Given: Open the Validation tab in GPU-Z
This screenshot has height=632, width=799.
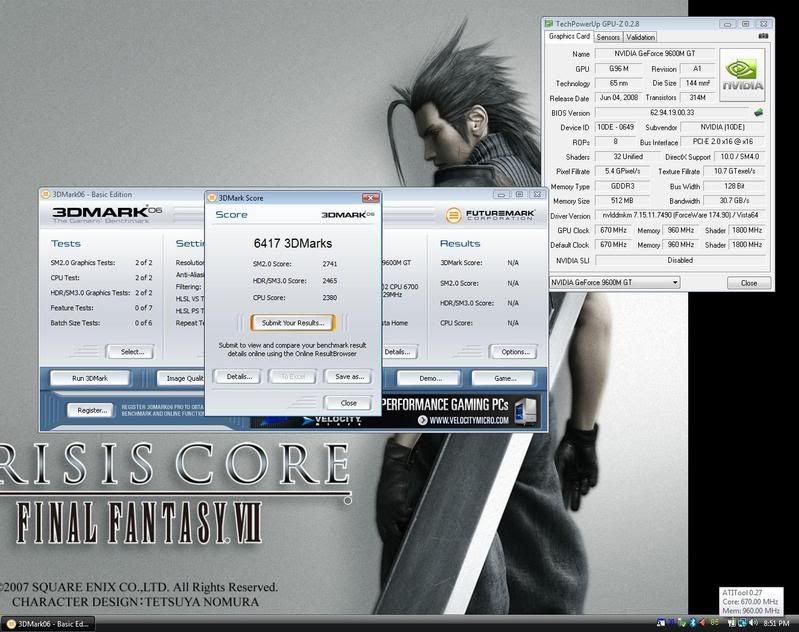Looking at the screenshot, I should [641, 37].
